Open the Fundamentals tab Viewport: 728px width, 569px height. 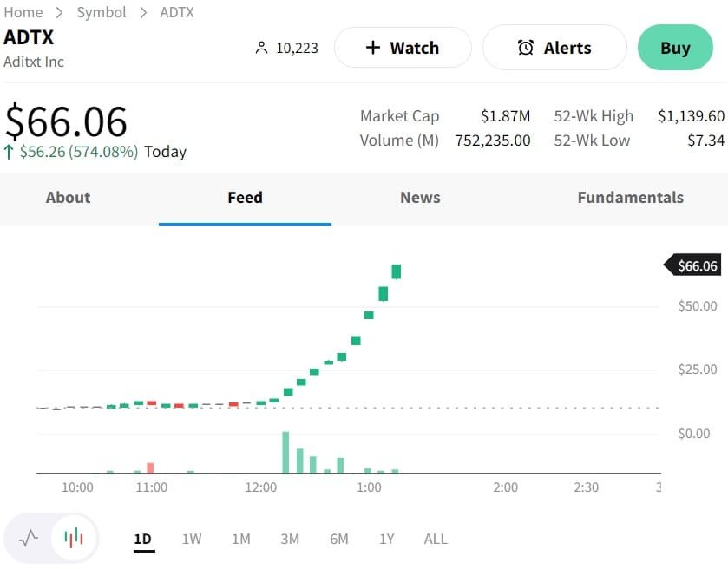(x=630, y=198)
